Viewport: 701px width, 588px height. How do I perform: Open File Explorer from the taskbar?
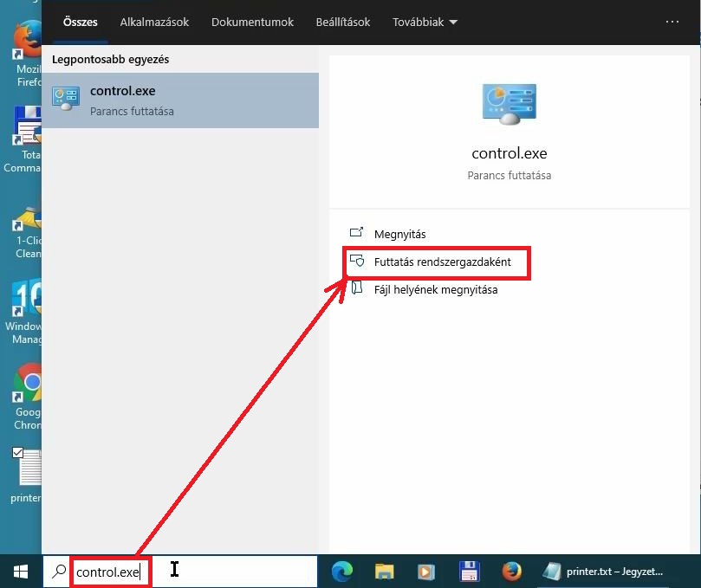(x=385, y=572)
